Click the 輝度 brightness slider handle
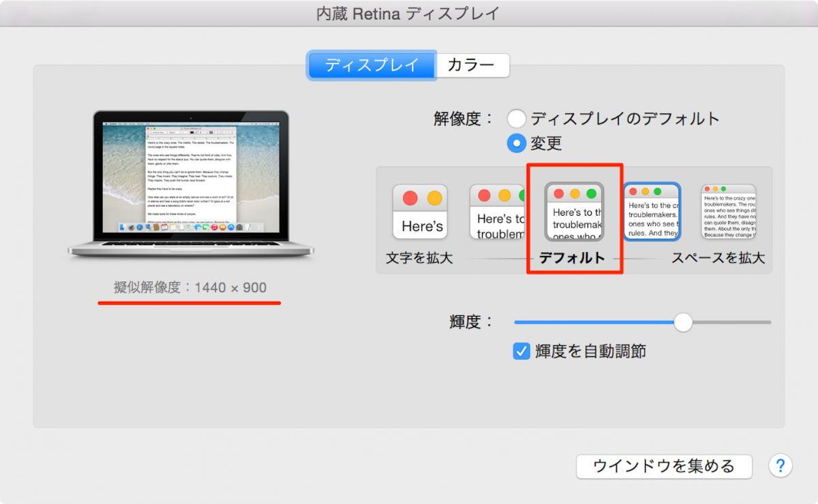Screen dimensions: 818x504 click(684, 322)
